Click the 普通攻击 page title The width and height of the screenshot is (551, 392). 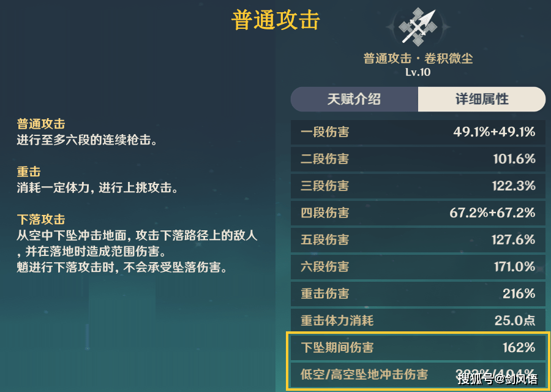(275, 20)
